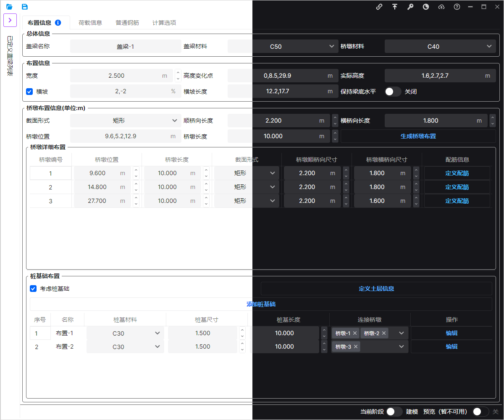Expand the defined cap beam list sidebar

click(x=10, y=20)
